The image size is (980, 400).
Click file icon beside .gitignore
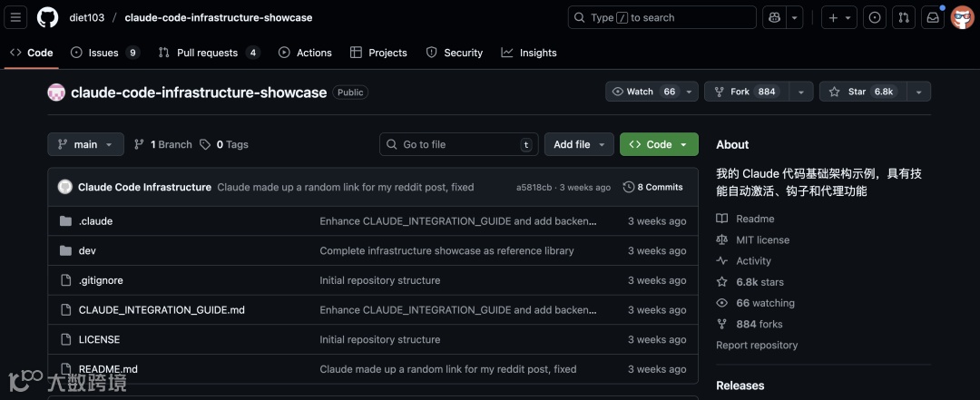(65, 280)
